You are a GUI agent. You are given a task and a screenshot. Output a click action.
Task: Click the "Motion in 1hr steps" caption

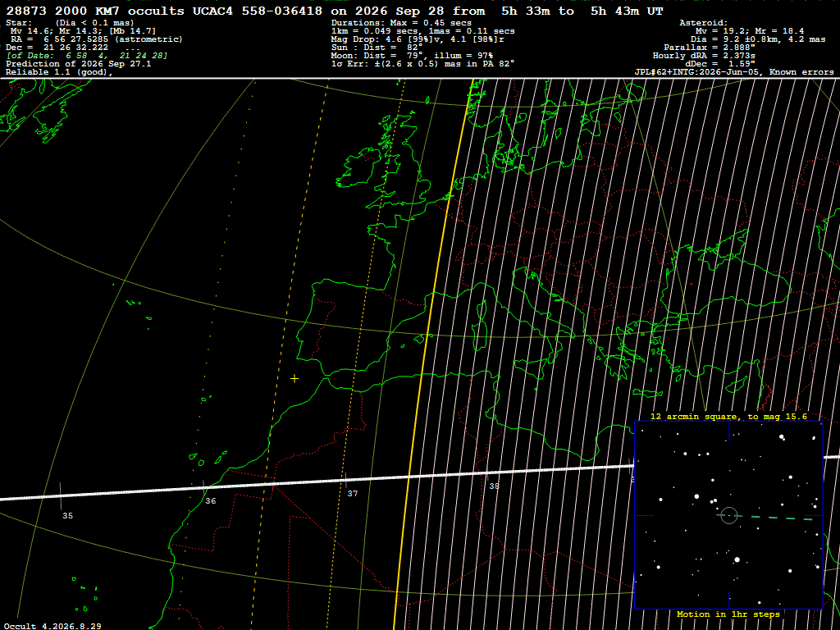click(728, 614)
